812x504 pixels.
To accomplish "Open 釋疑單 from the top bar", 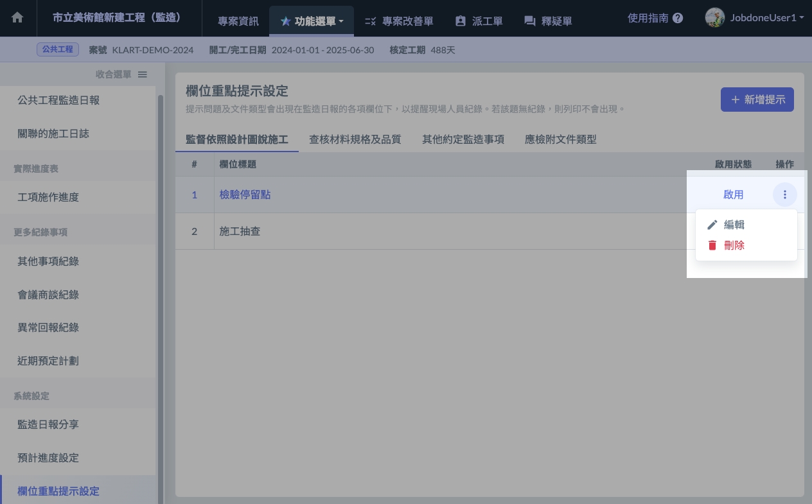I will (548, 21).
